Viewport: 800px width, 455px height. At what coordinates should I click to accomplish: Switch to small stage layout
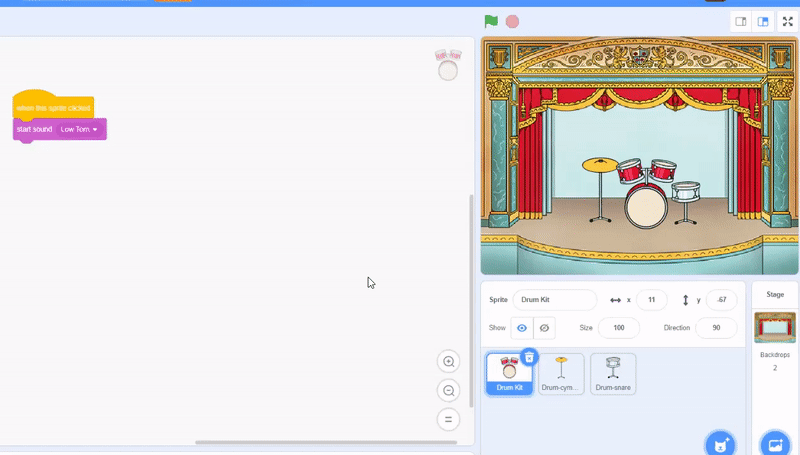(x=741, y=21)
